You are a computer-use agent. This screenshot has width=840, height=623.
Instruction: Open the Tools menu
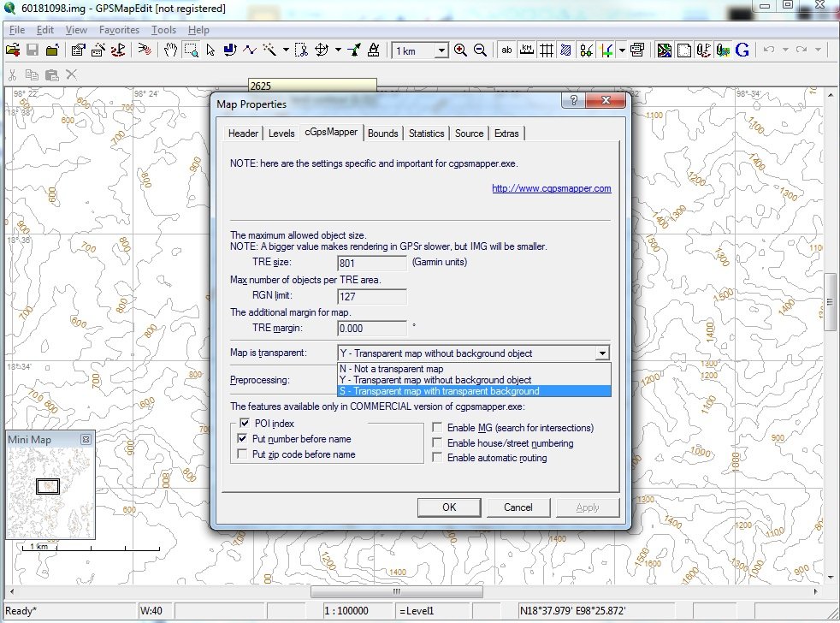point(163,30)
